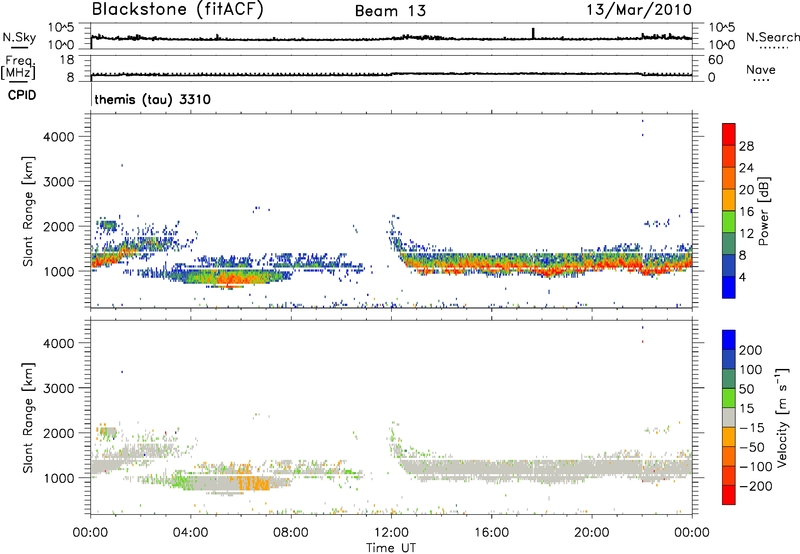Click the 3000 range tick in velocity panel

[59, 388]
